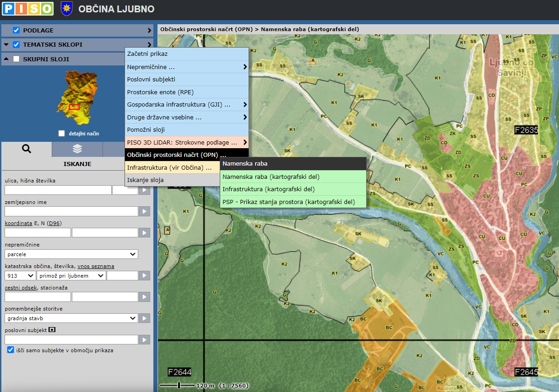Expand the TEMATSKI SKLOPI right arrow

[149, 45]
